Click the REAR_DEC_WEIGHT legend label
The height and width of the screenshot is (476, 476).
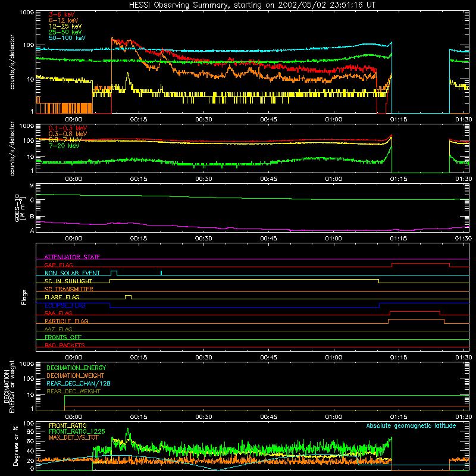(x=73, y=392)
